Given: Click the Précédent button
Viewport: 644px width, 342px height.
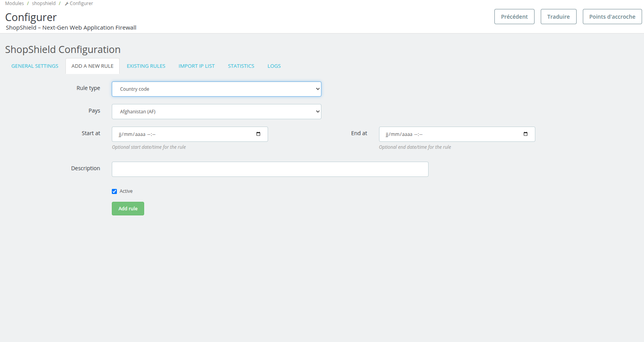Looking at the screenshot, I should coord(514,17).
